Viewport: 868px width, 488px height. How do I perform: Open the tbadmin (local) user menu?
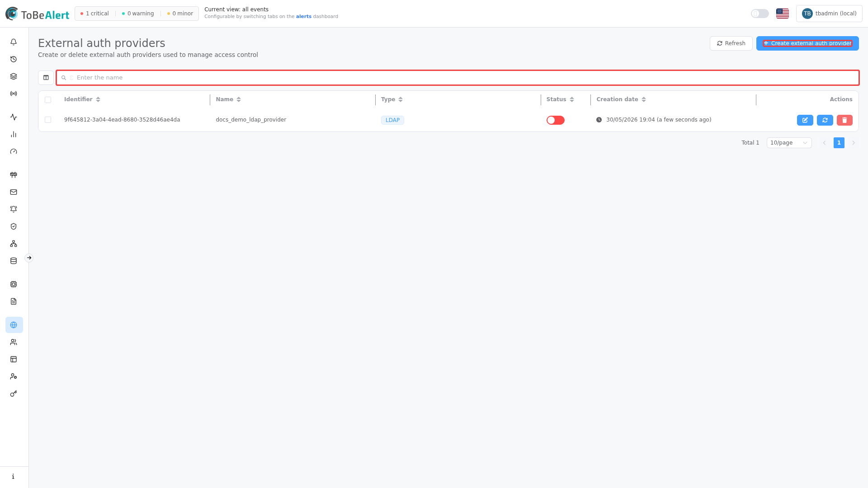click(x=829, y=14)
